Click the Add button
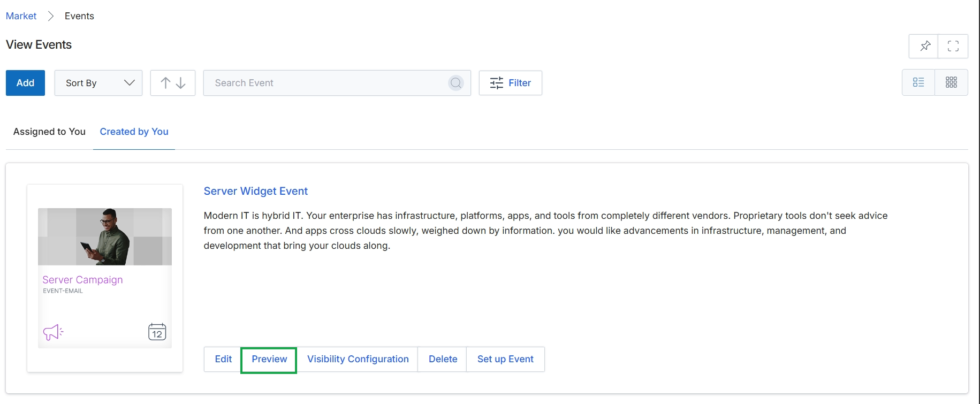This screenshot has width=980, height=404. pyautogui.click(x=25, y=83)
